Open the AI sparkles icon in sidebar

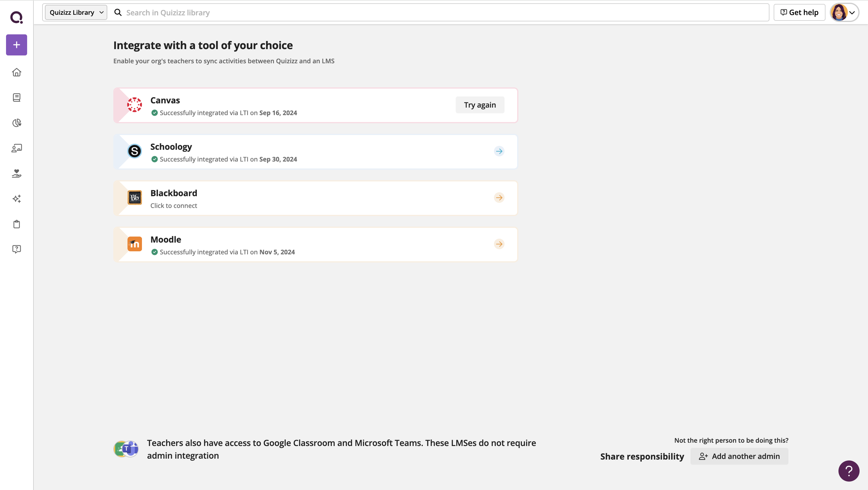coord(17,199)
